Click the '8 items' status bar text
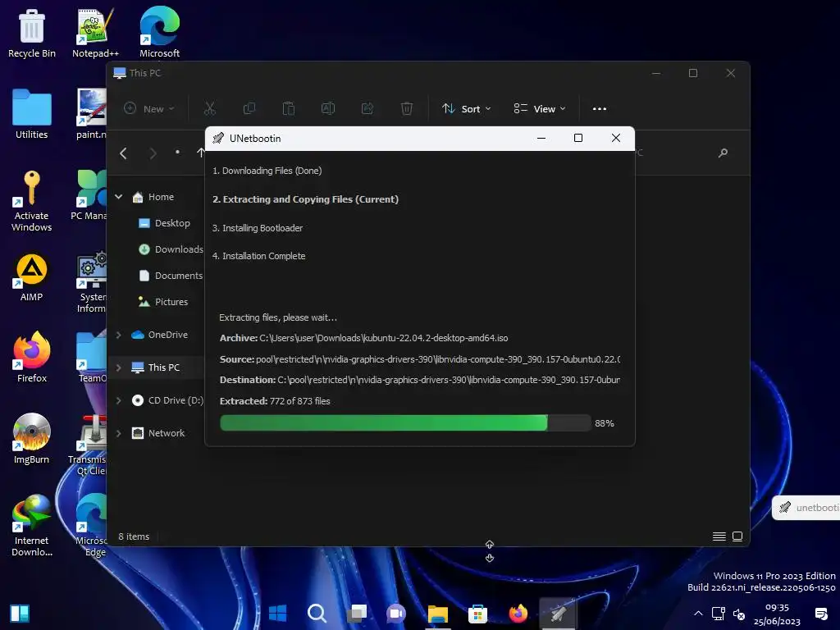This screenshot has width=840, height=630. 134,536
